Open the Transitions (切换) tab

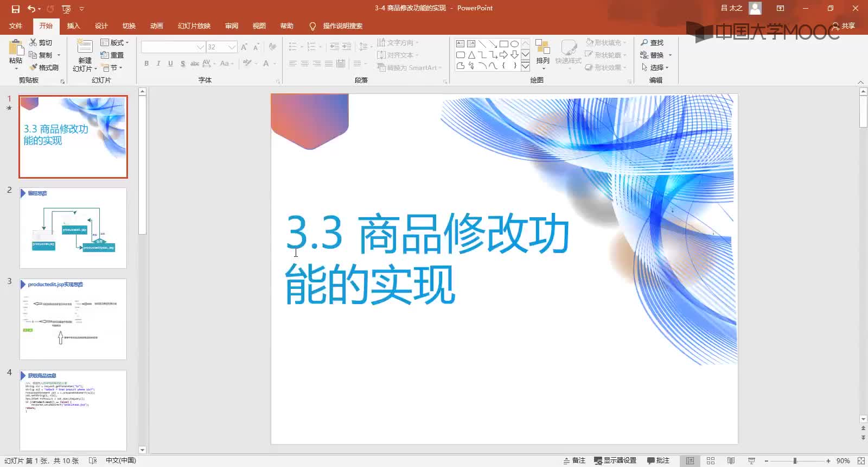[129, 26]
